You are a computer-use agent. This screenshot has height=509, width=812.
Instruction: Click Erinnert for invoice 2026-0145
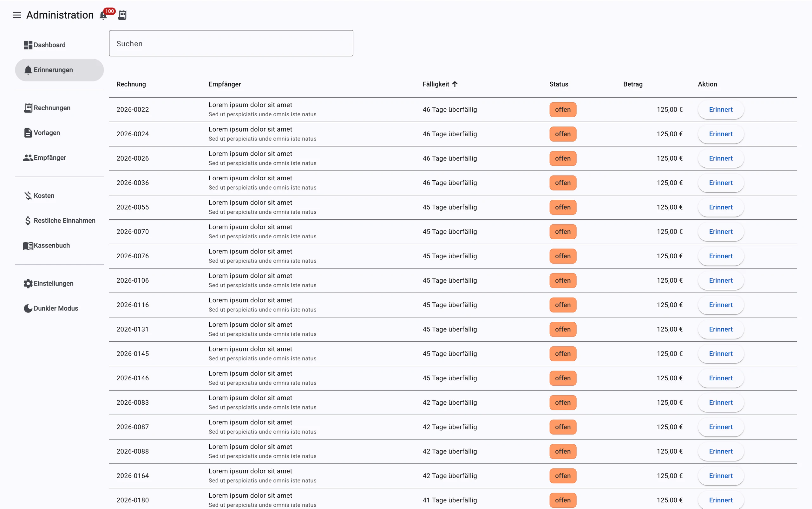[x=721, y=354]
